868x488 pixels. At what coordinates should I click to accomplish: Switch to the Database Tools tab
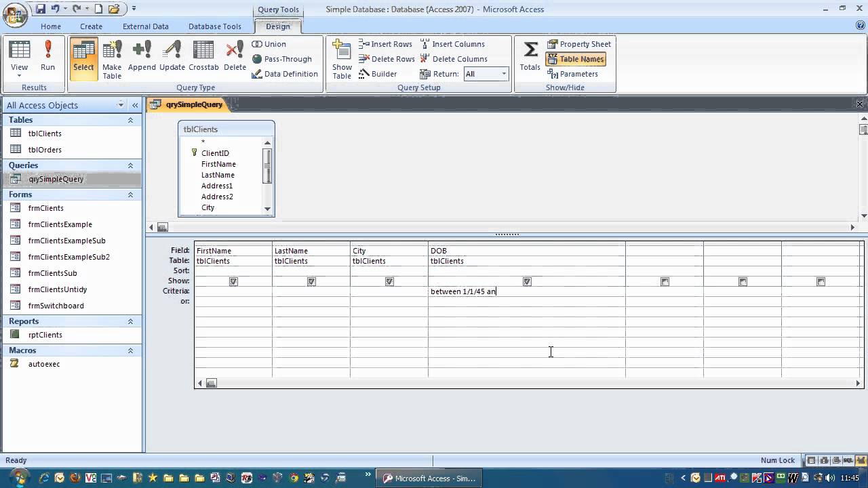(x=214, y=26)
